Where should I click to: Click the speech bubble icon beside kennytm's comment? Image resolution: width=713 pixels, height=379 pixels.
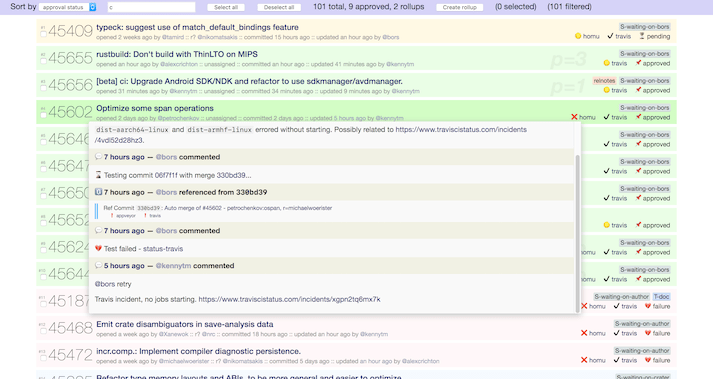pos(98,266)
